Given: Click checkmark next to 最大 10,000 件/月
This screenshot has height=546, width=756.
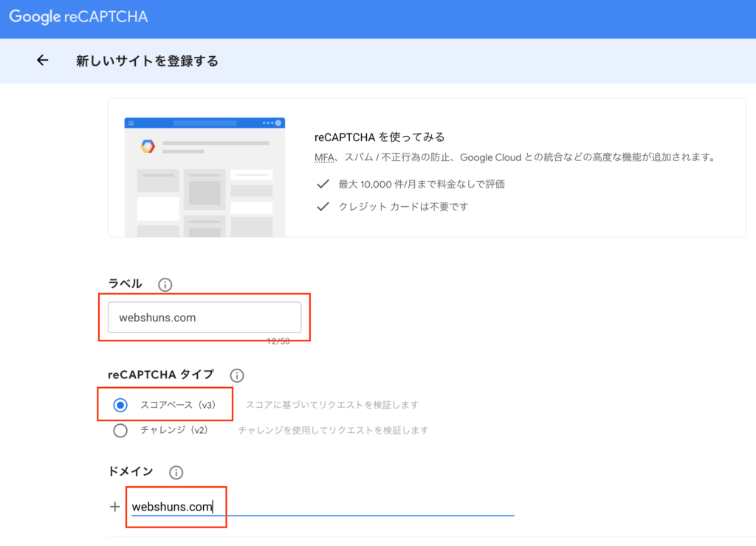Looking at the screenshot, I should tap(323, 184).
